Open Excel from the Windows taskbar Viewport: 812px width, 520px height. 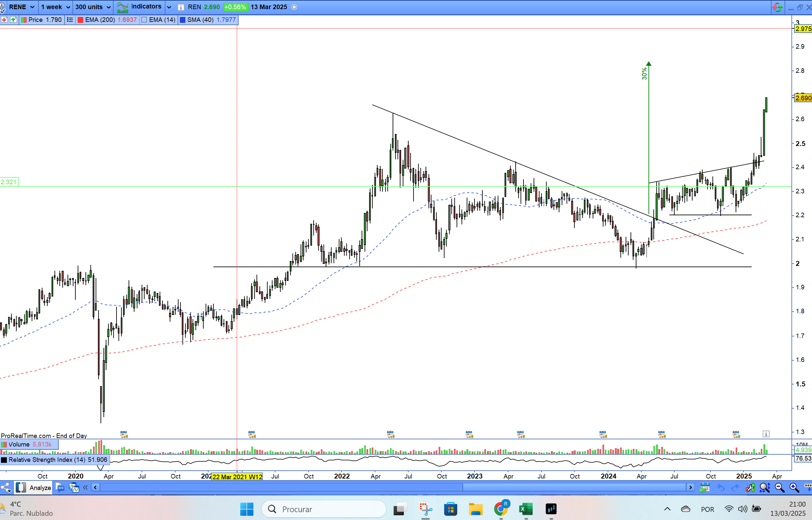(x=525, y=509)
